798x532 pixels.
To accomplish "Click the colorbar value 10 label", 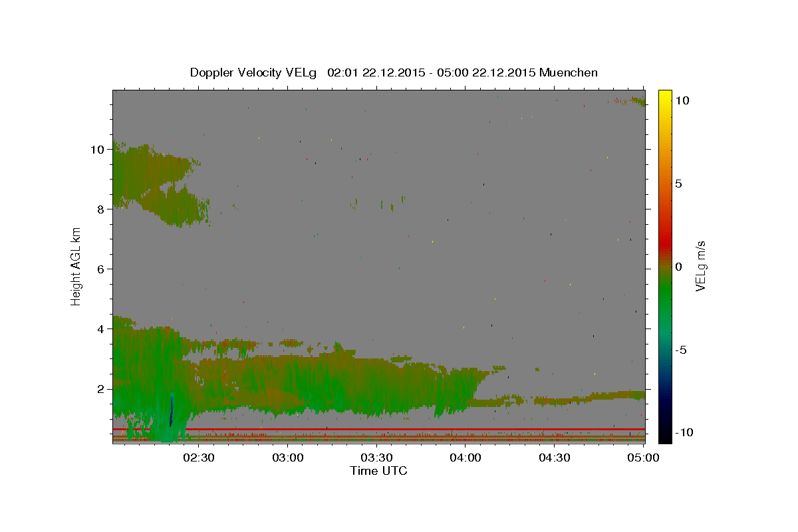I will click(682, 100).
